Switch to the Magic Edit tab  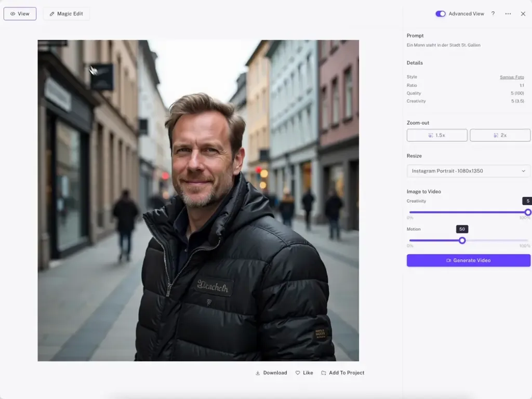[66, 14]
